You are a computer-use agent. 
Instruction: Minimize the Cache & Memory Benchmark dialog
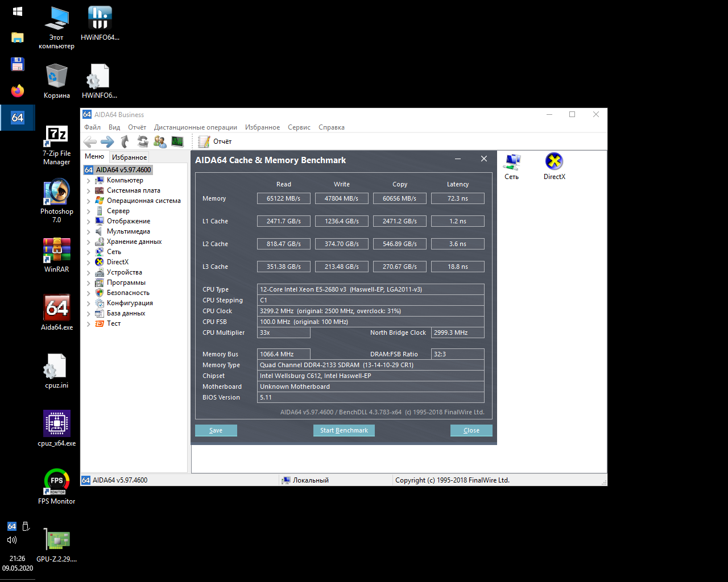(x=458, y=159)
